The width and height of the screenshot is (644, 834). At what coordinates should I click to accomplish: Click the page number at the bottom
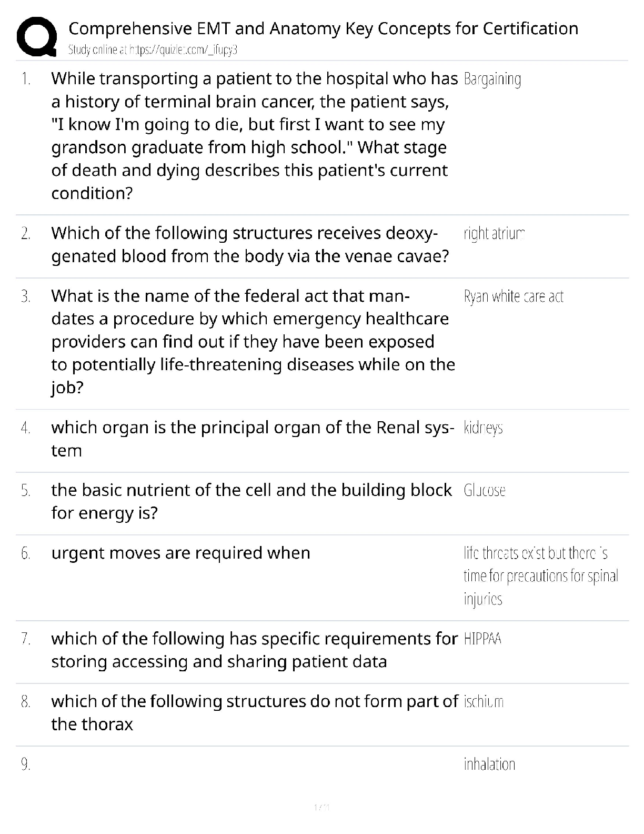click(321, 807)
